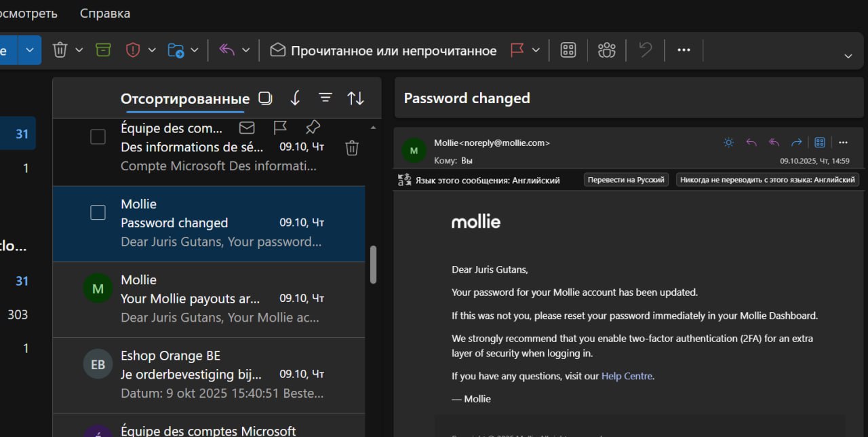Click message list scrollbar thumb
Viewport: 868px width, 437px height.
click(374, 265)
